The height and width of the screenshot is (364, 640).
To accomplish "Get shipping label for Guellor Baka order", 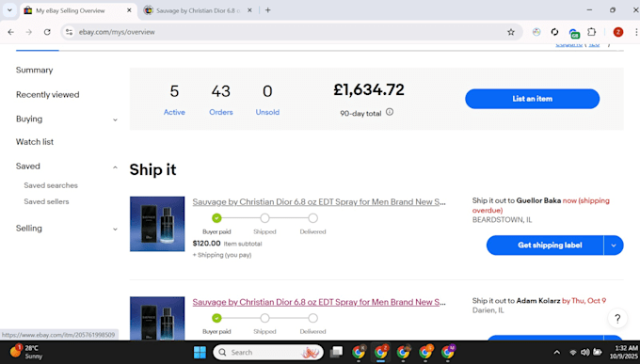I will point(545,245).
